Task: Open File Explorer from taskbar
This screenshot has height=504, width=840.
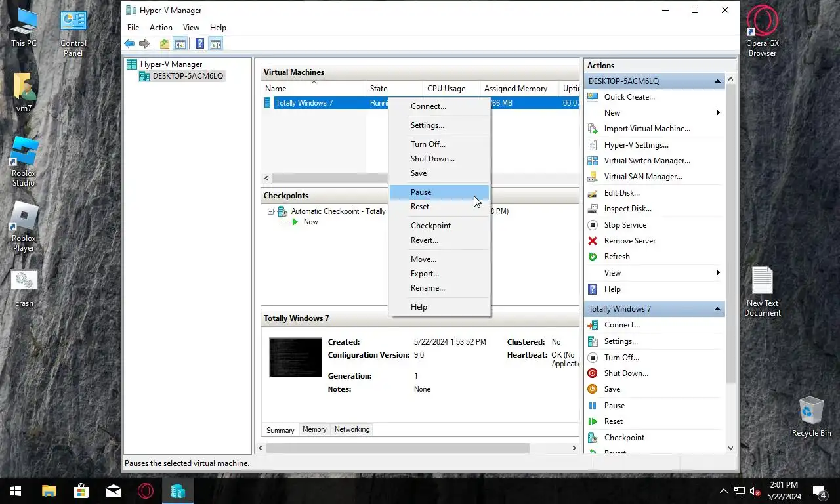Action: (x=49, y=491)
